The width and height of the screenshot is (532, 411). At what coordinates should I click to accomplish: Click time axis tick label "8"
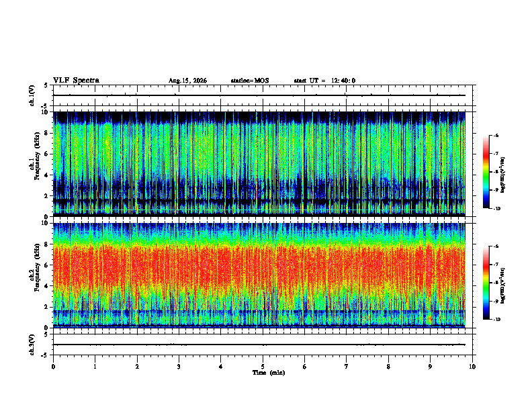pyautogui.click(x=388, y=367)
